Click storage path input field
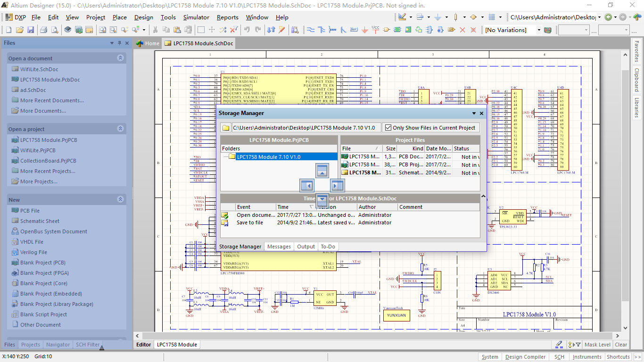This screenshot has height=362, width=644. [x=306, y=128]
